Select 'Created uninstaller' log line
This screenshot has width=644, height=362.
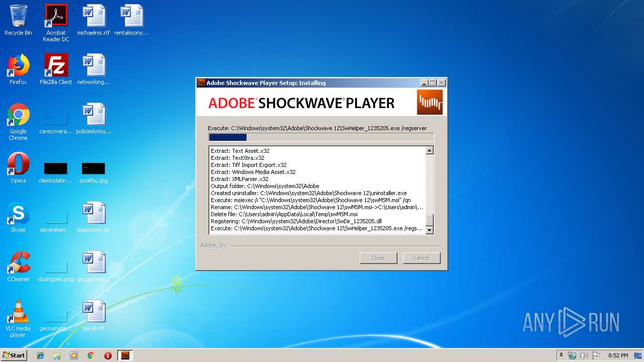pyautogui.click(x=308, y=193)
